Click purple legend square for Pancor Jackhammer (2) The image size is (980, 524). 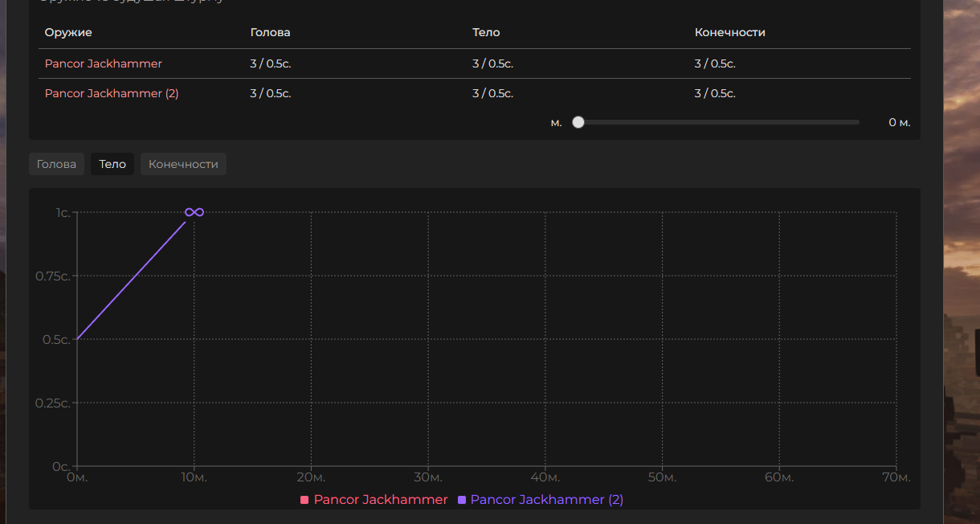462,500
